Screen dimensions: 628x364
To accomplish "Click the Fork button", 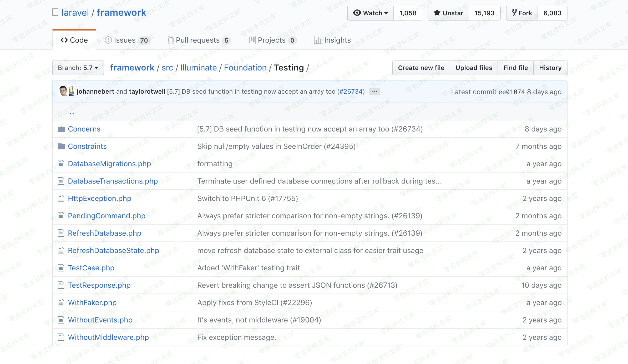I will click(x=522, y=13).
